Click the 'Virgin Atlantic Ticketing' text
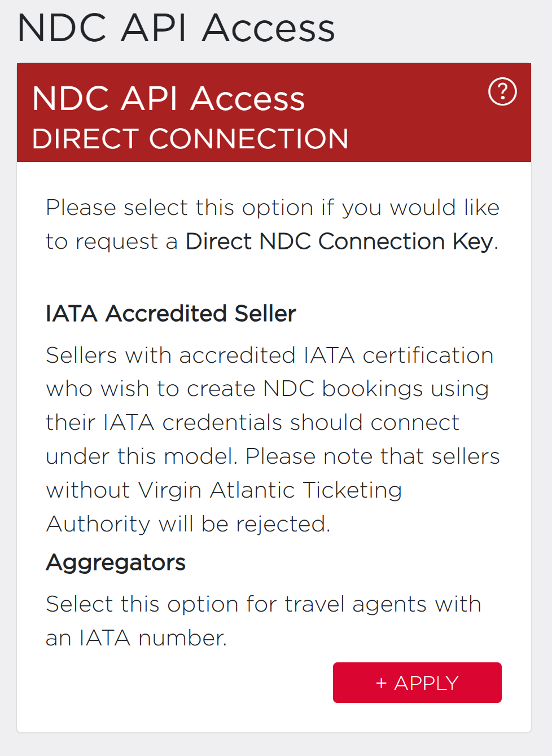552x756 pixels. click(x=270, y=490)
